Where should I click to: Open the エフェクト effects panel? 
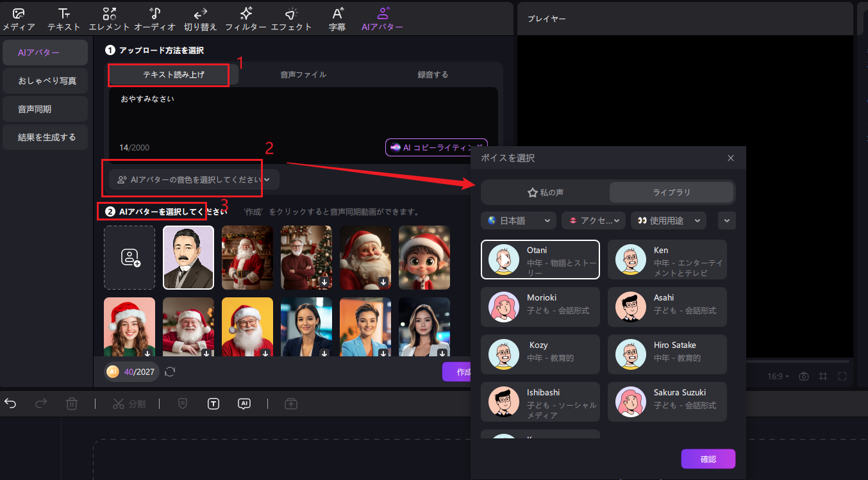[x=292, y=19]
